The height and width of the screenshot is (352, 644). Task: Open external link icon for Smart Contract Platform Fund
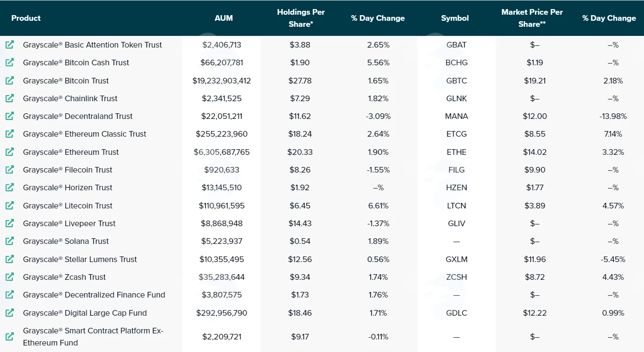coord(10,336)
